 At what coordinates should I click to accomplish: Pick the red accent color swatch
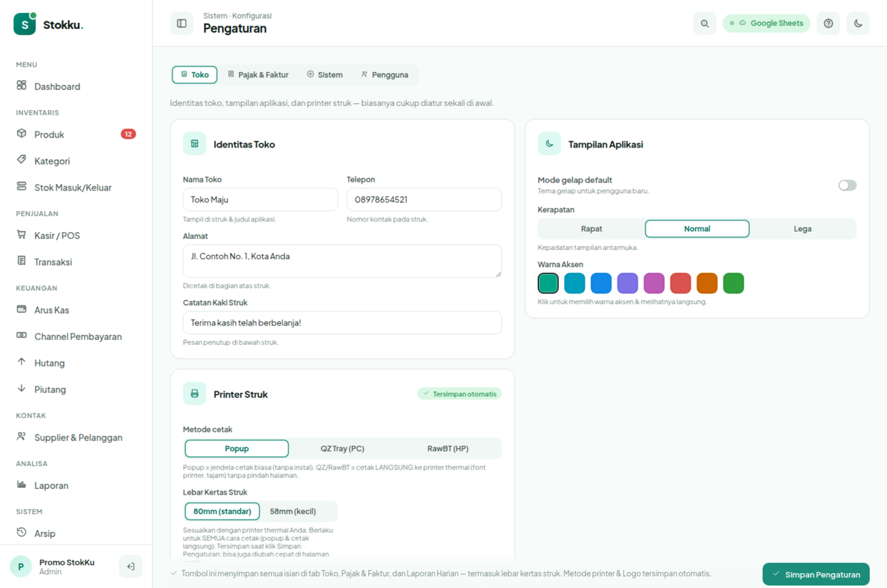(680, 283)
